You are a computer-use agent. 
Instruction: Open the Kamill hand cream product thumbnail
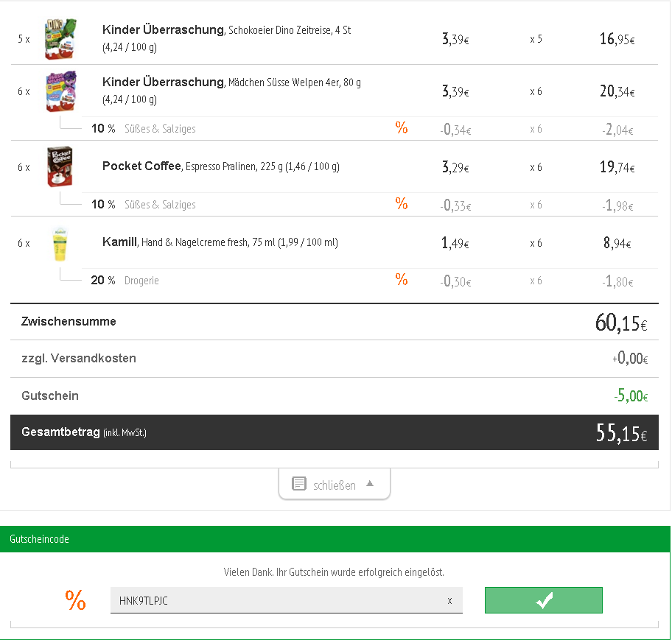click(x=60, y=243)
